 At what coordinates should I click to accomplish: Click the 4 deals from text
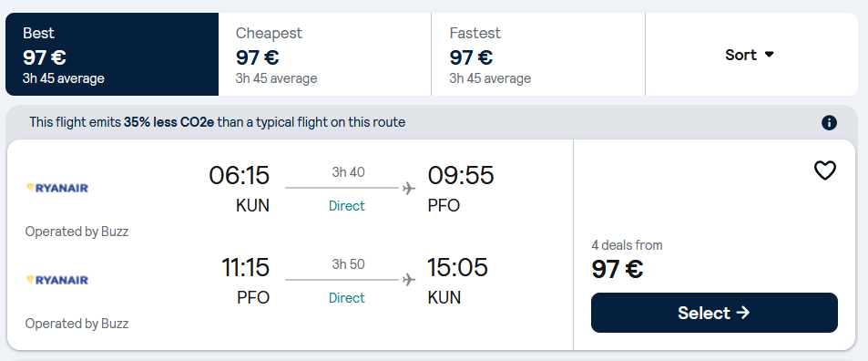point(627,245)
